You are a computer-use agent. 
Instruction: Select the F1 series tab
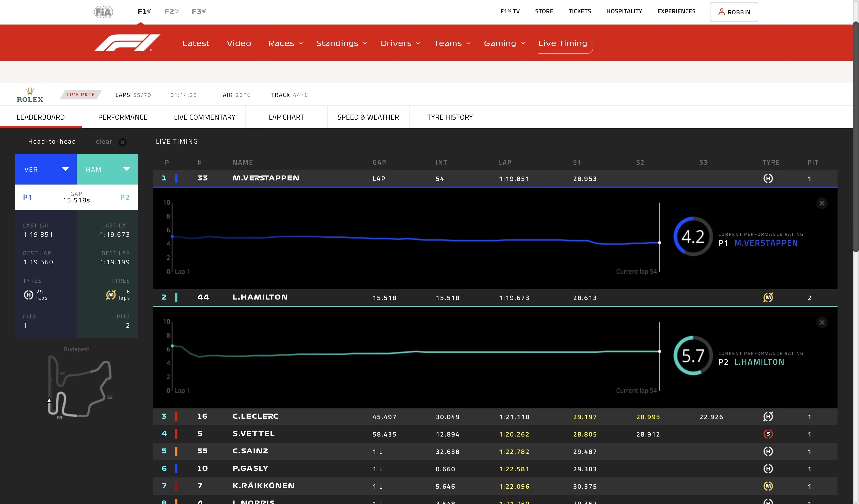click(x=144, y=11)
